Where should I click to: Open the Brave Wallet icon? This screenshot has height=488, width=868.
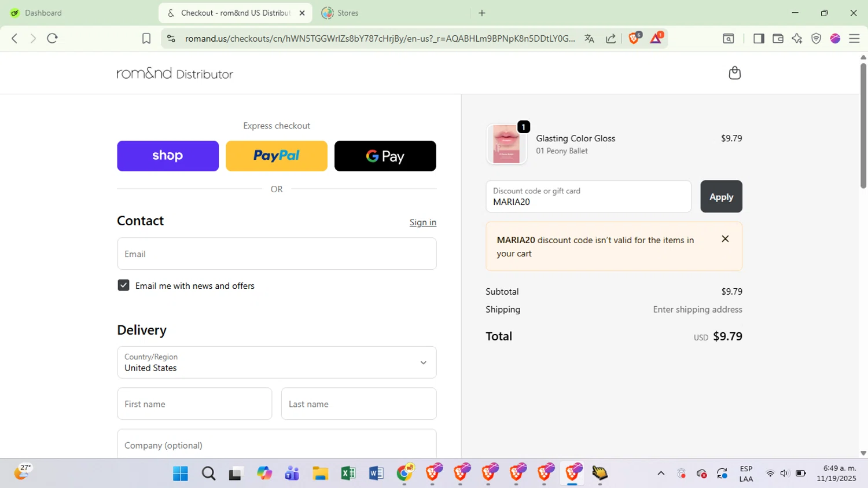(778, 39)
